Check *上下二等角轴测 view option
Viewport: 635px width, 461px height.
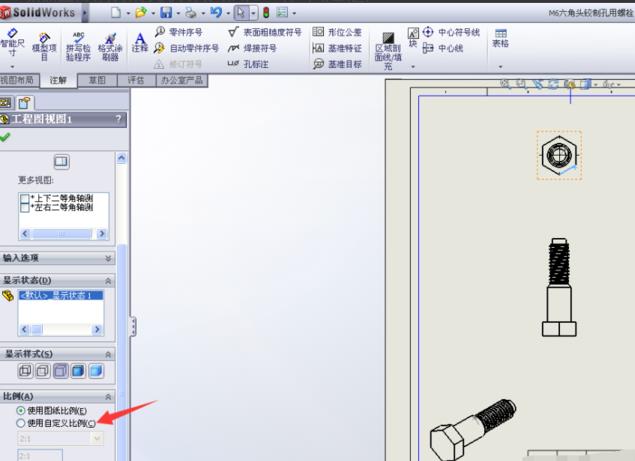point(25,198)
